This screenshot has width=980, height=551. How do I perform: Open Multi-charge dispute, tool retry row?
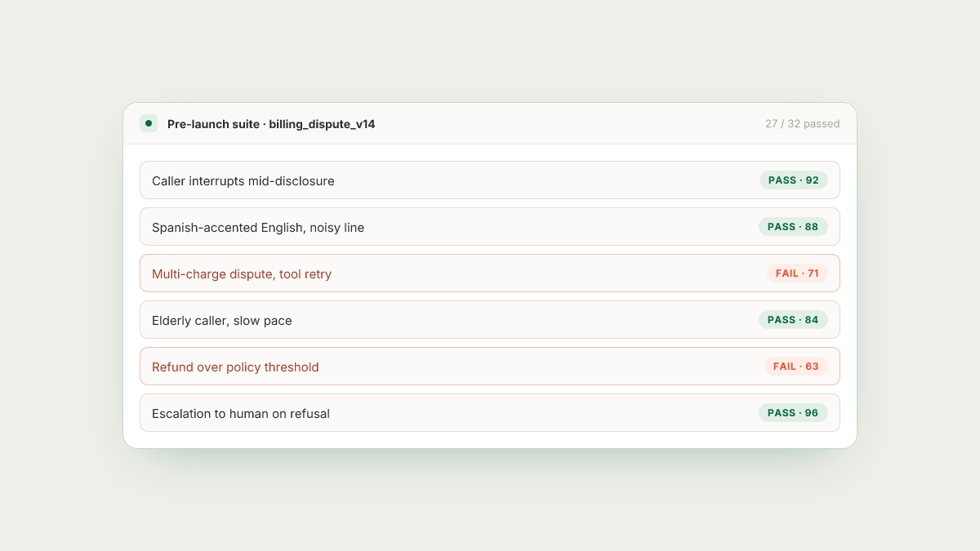tap(490, 273)
